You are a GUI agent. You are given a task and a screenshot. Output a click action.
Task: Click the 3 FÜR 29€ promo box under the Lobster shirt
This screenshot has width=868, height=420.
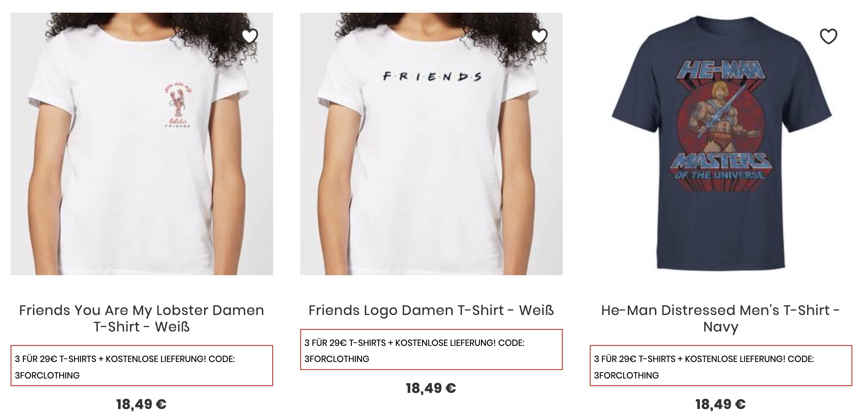(x=141, y=366)
